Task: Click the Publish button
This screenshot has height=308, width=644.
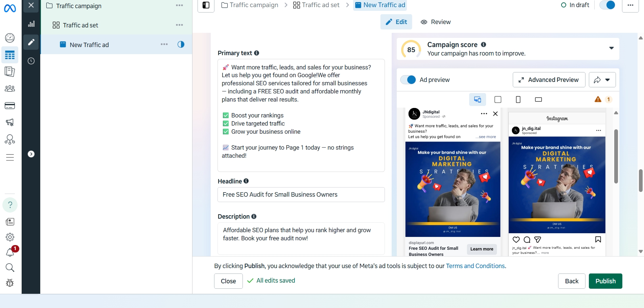Action: point(605,281)
